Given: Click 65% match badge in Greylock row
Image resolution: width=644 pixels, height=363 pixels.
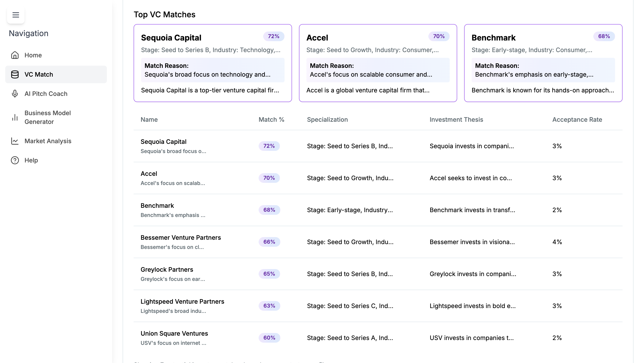Looking at the screenshot, I should [269, 274].
